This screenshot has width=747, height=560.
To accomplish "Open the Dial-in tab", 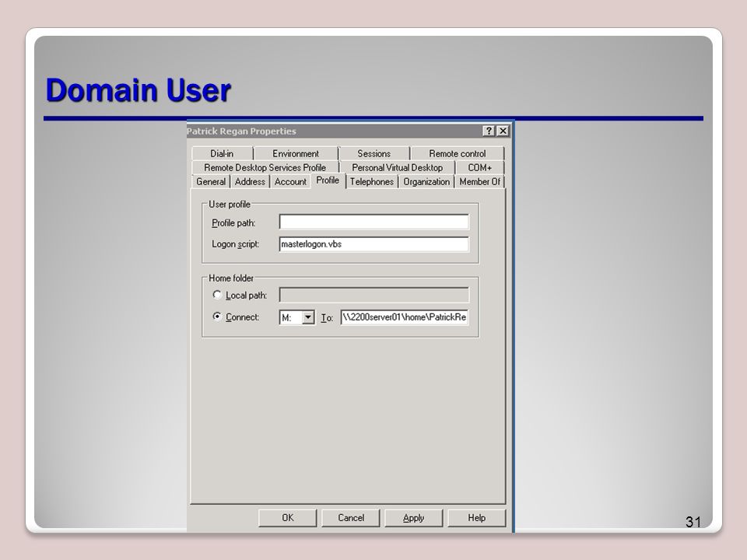I will (222, 153).
